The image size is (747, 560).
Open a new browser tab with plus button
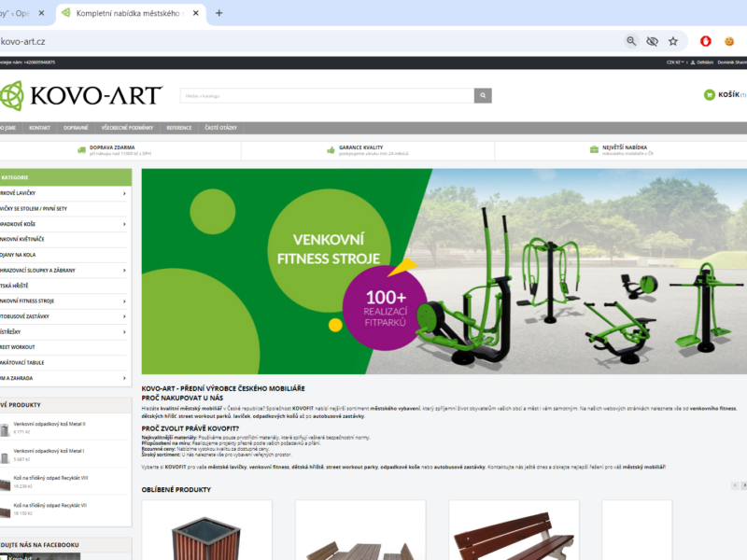coord(219,13)
